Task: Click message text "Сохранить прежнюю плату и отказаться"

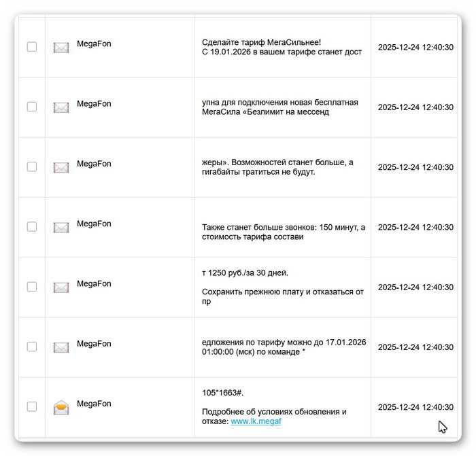Action: point(282,292)
